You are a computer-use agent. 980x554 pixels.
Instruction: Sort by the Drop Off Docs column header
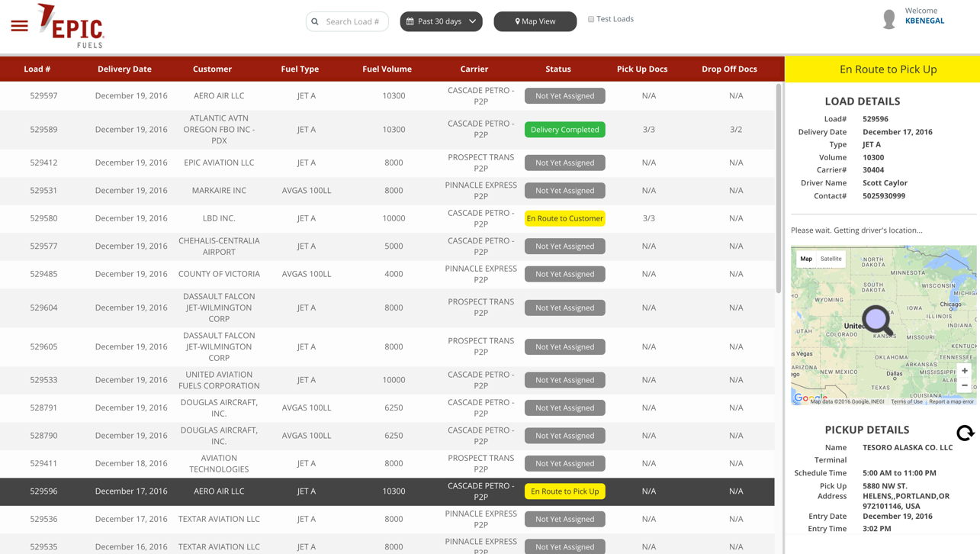729,69
